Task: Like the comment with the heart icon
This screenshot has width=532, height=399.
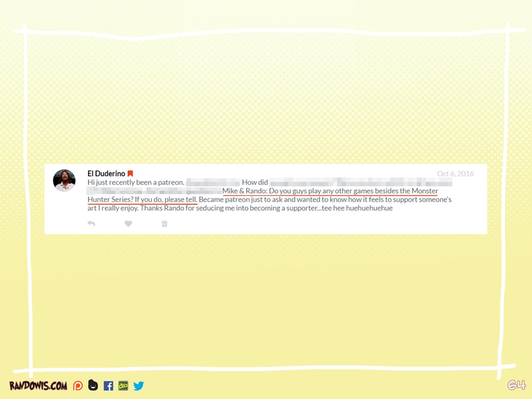Action: point(128,224)
